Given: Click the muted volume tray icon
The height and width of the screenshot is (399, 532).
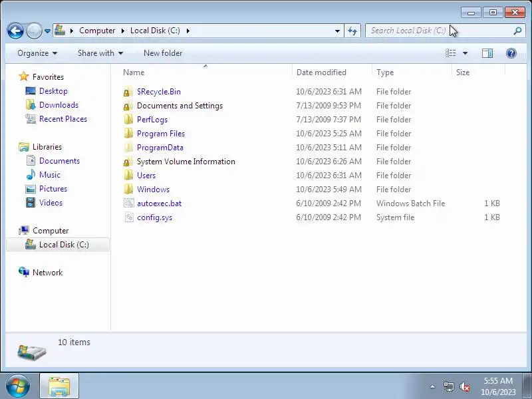Looking at the screenshot, I should [465, 386].
